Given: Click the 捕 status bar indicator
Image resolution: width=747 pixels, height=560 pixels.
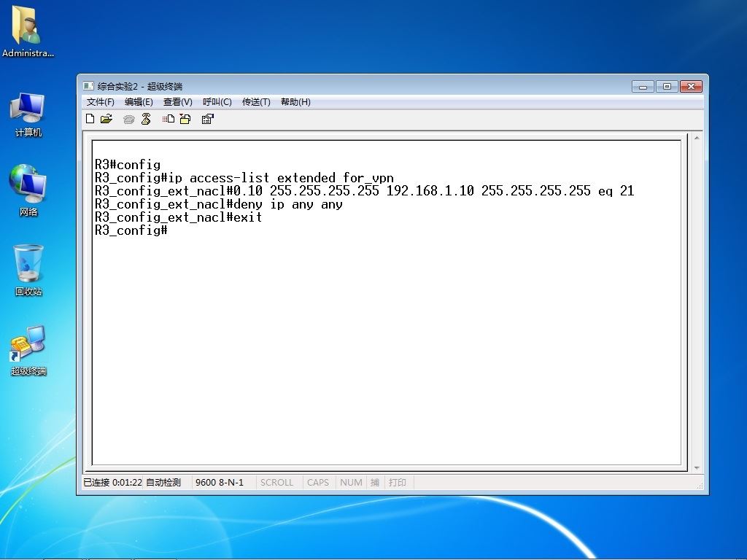Looking at the screenshot, I should 375,483.
